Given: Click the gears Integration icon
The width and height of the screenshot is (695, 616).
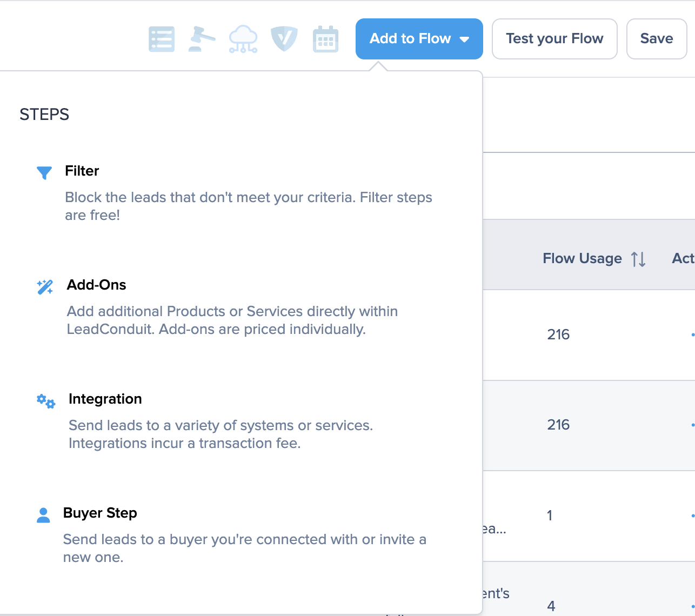Looking at the screenshot, I should 46,401.
